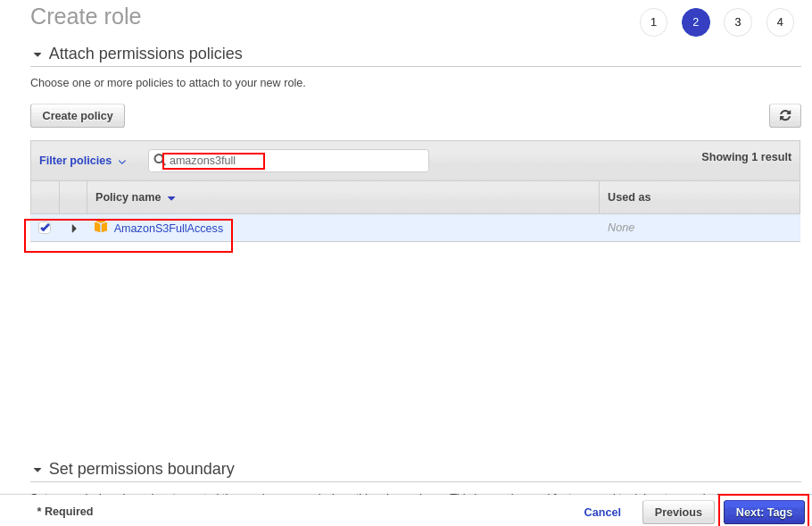The height and width of the screenshot is (526, 812).
Task: Uncheck the AmazonS3FullAccess checkbox
Action: [x=45, y=228]
